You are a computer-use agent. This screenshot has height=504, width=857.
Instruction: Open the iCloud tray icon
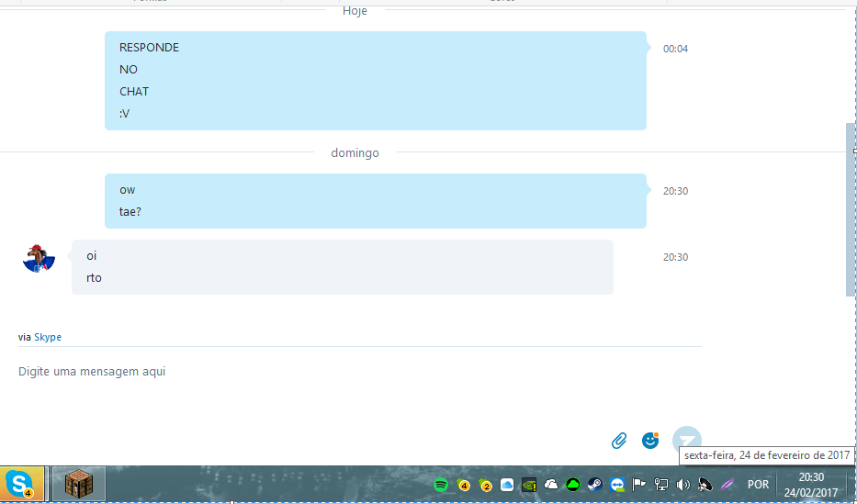507,485
